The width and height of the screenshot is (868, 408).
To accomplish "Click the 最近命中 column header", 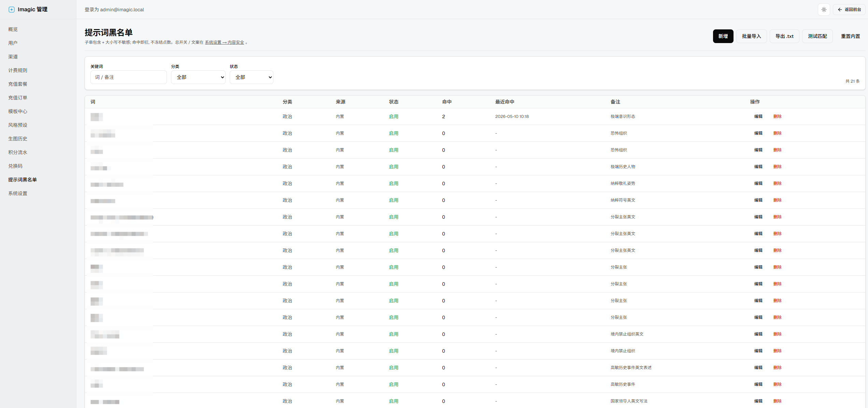I will pos(504,102).
